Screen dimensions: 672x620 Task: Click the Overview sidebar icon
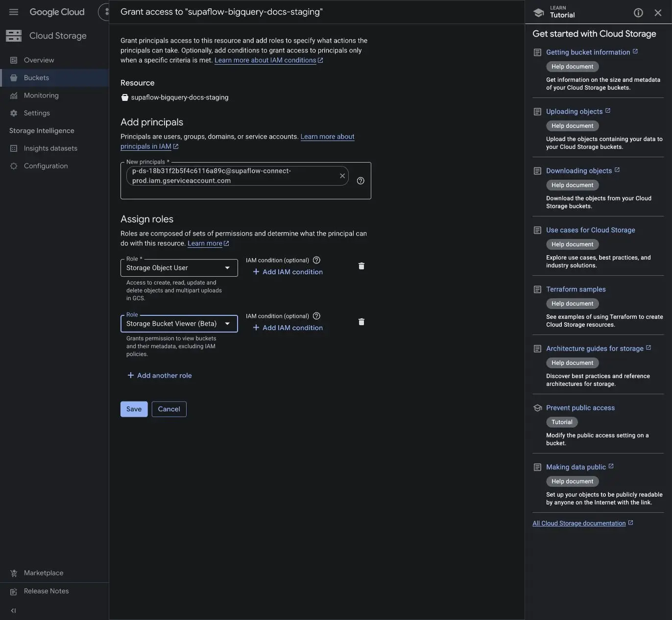coord(14,60)
